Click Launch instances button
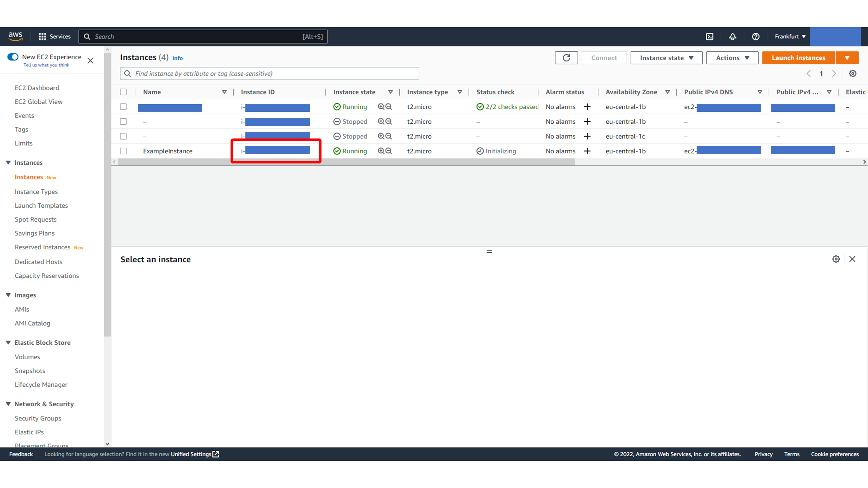 [x=798, y=58]
